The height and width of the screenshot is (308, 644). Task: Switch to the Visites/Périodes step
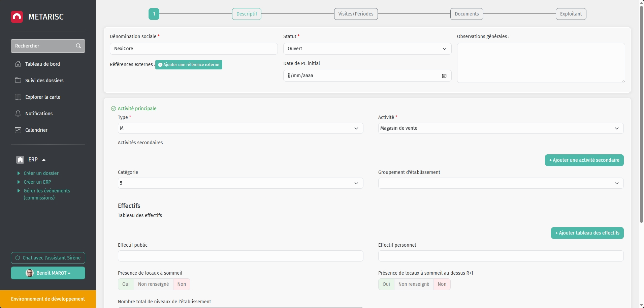click(356, 14)
